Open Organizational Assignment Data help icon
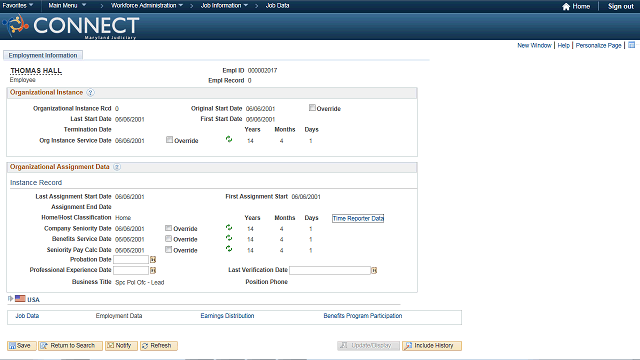 click(x=117, y=167)
